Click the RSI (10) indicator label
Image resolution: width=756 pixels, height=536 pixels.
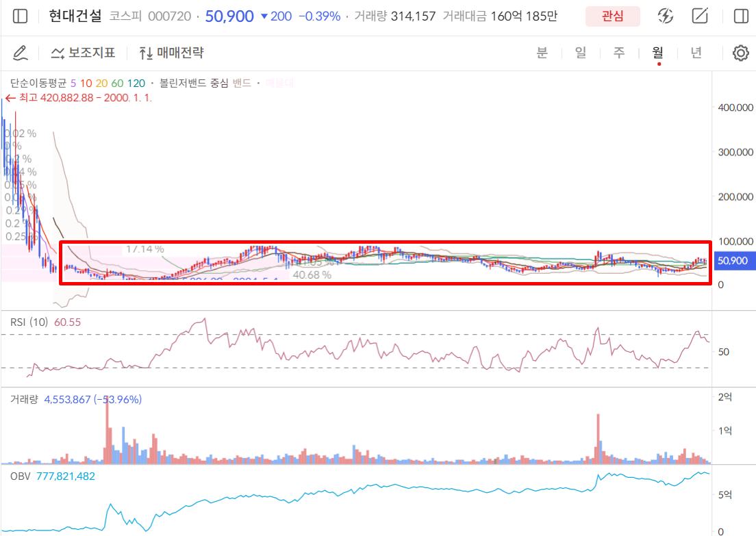29,322
